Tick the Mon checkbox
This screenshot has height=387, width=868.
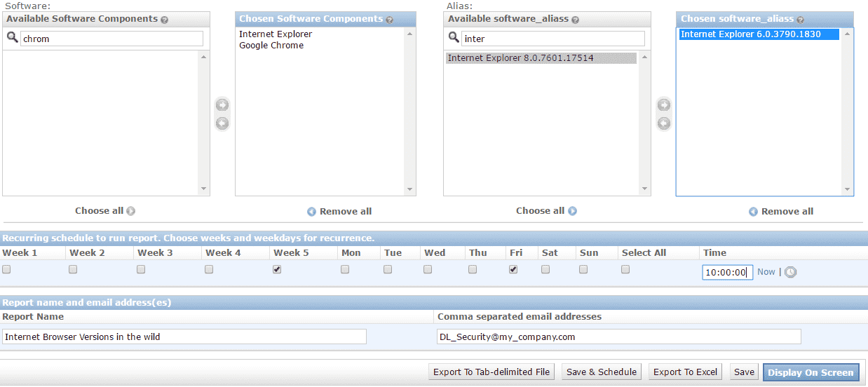point(345,269)
